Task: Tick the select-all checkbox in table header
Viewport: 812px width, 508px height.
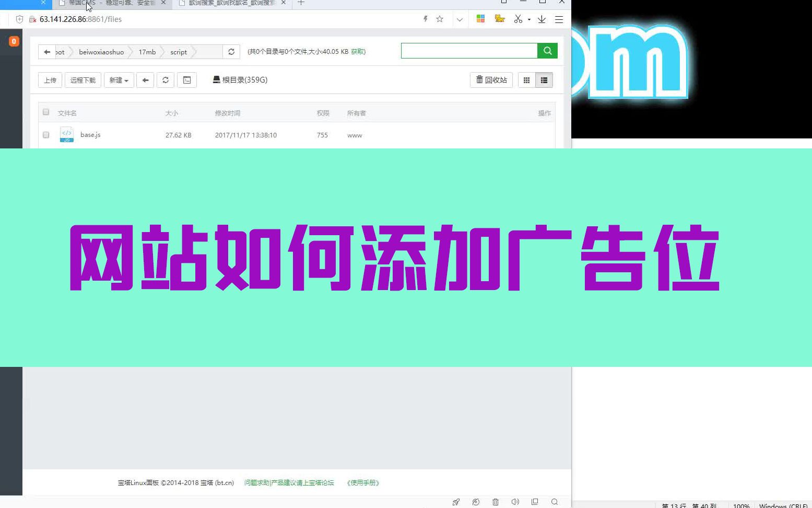Action: click(x=46, y=112)
